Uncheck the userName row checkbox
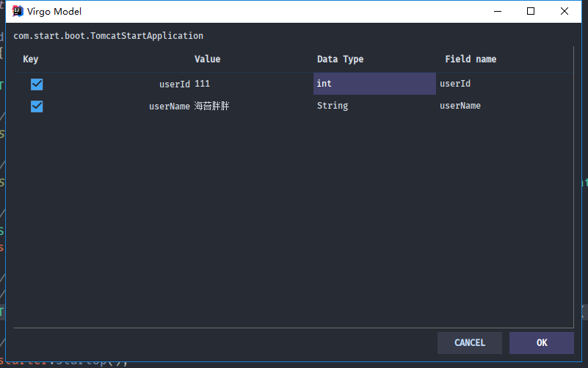 [x=37, y=107]
